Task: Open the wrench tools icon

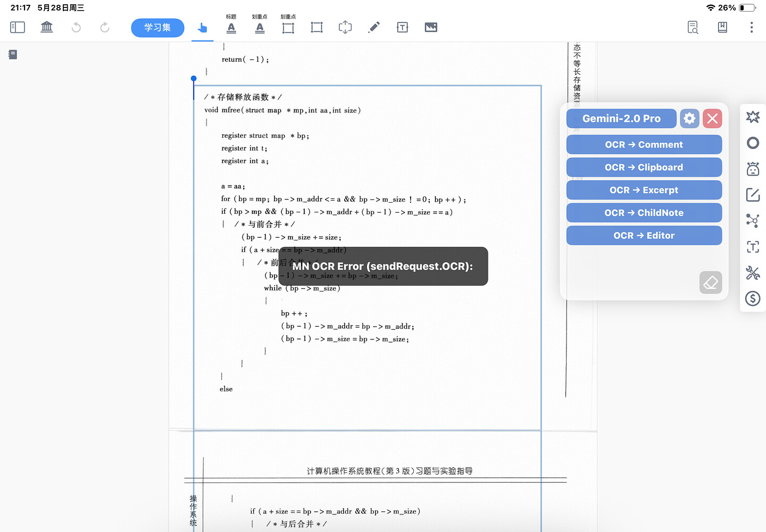Action: [x=753, y=273]
